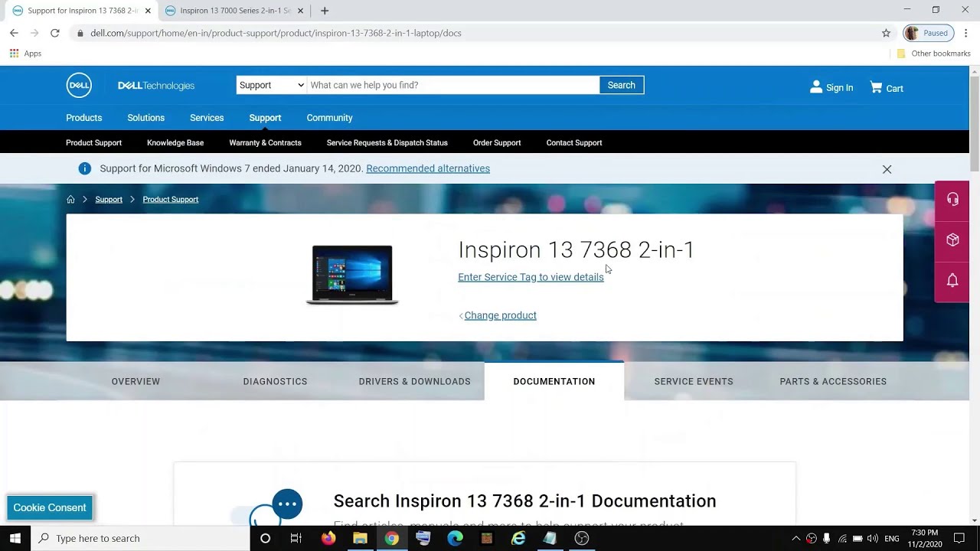Close the Inspiron 13 7000 Series tab
This screenshot has width=980, height=551.
(300, 11)
